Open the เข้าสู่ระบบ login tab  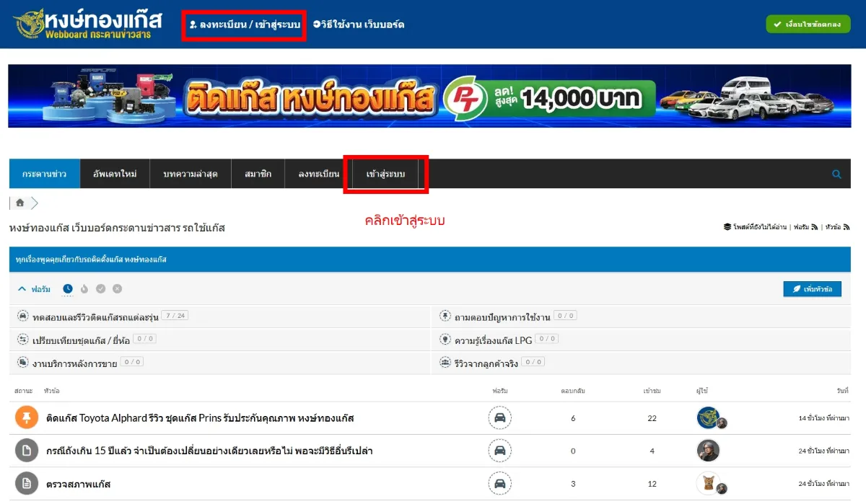pos(385,174)
